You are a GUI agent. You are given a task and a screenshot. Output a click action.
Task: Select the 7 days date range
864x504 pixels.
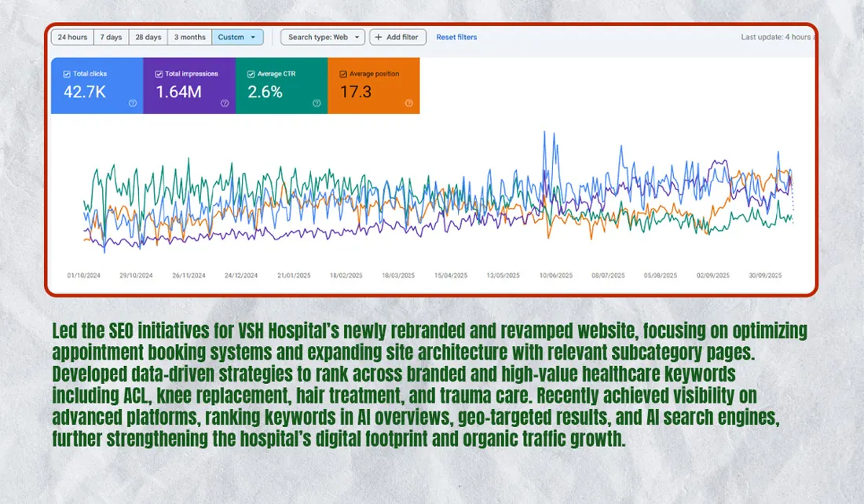tap(112, 37)
